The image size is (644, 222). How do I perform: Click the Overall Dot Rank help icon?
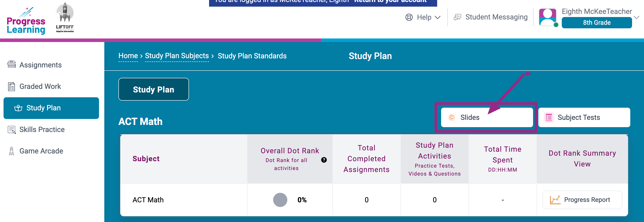(x=324, y=160)
